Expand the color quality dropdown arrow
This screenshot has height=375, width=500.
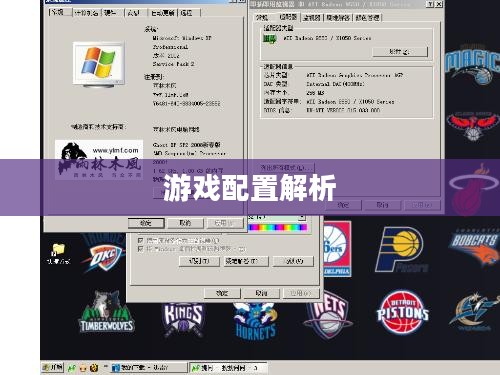302,218
